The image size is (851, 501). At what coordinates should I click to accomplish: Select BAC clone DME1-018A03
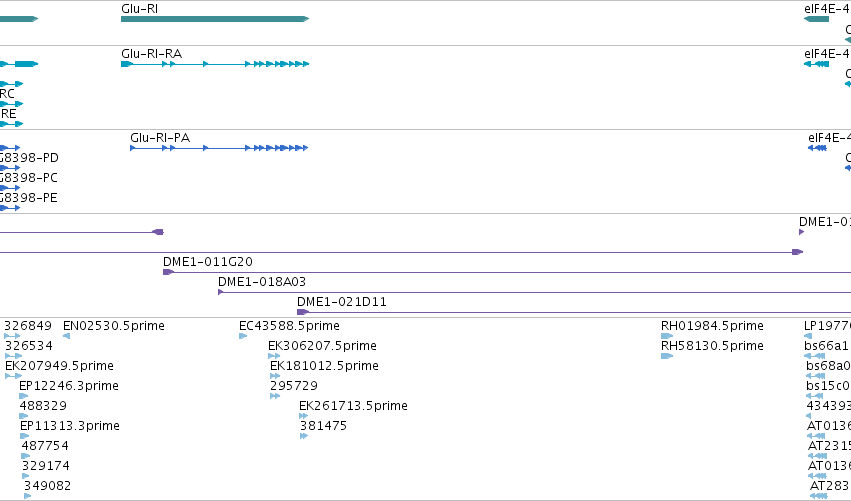click(x=535, y=292)
